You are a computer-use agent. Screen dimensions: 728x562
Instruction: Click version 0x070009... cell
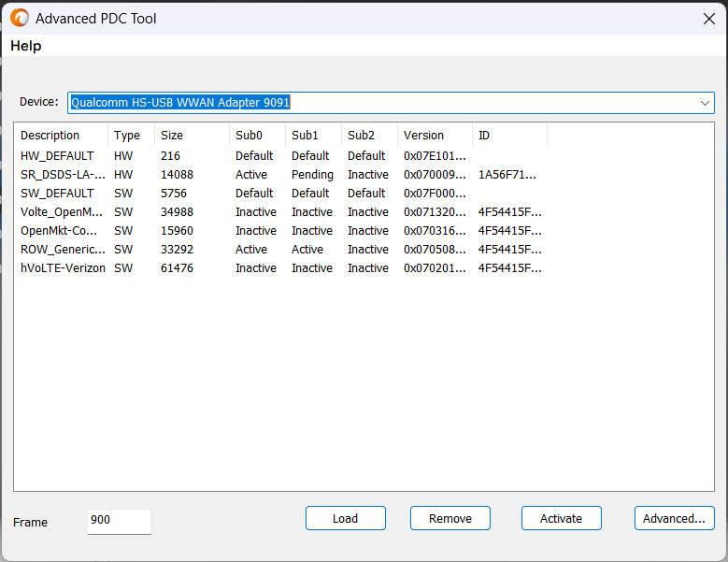[435, 175]
